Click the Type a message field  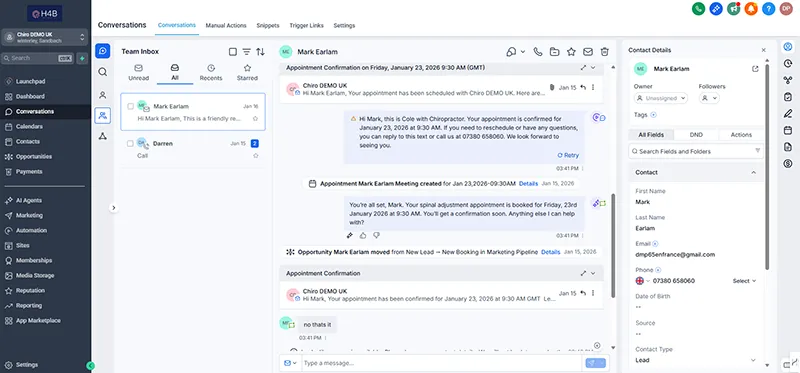coord(441,363)
